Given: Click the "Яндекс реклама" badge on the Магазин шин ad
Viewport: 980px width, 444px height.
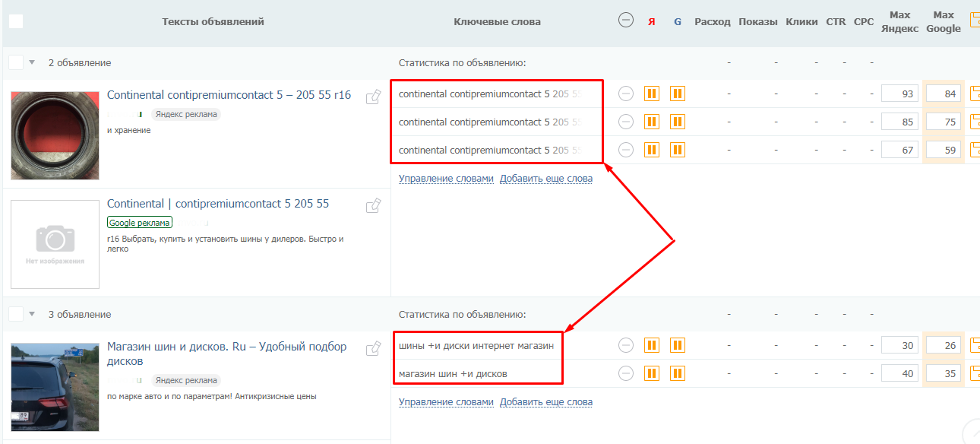Looking at the screenshot, I should click(x=185, y=380).
